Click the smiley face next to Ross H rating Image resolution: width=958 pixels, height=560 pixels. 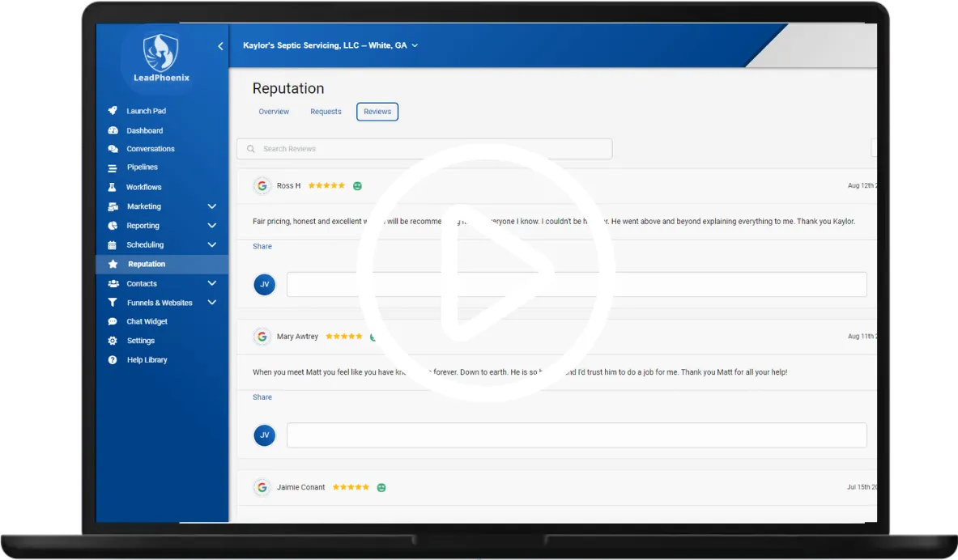(x=357, y=185)
